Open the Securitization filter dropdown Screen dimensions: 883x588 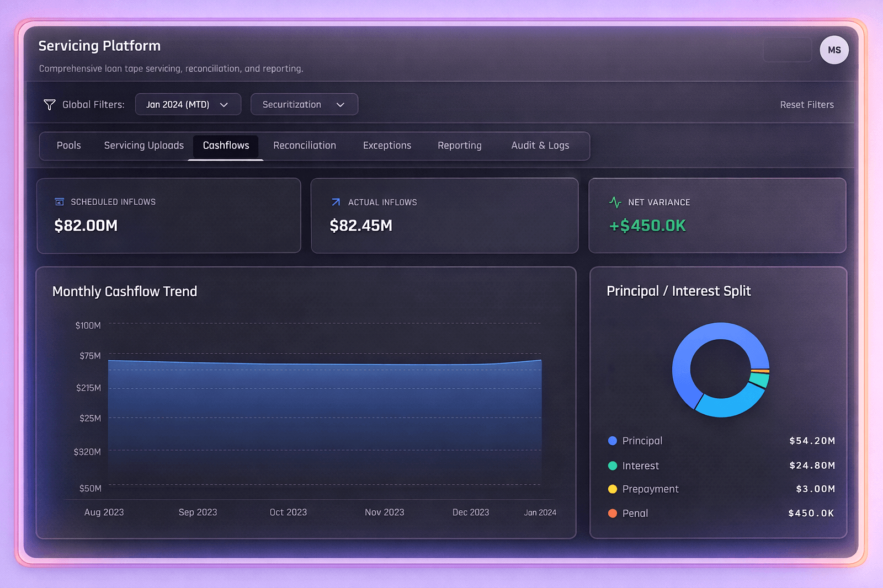tap(304, 104)
